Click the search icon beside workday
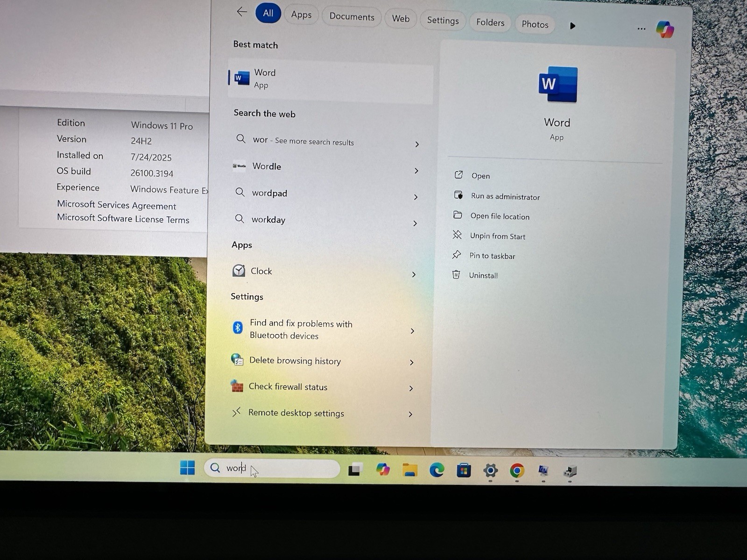Screen dimensions: 747x560 240,218
